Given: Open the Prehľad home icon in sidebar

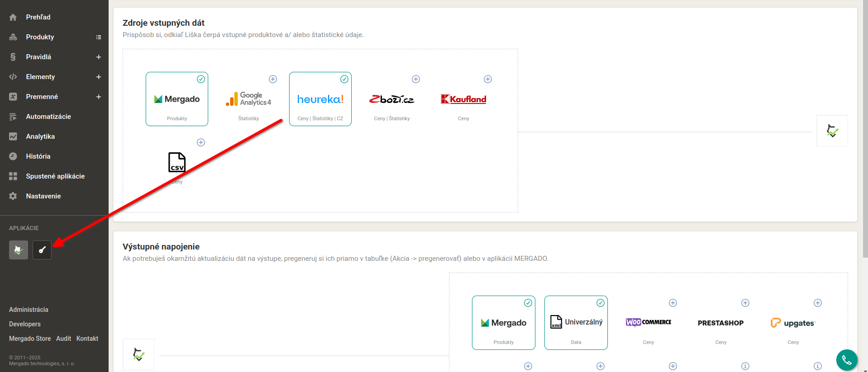Looking at the screenshot, I should 13,17.
